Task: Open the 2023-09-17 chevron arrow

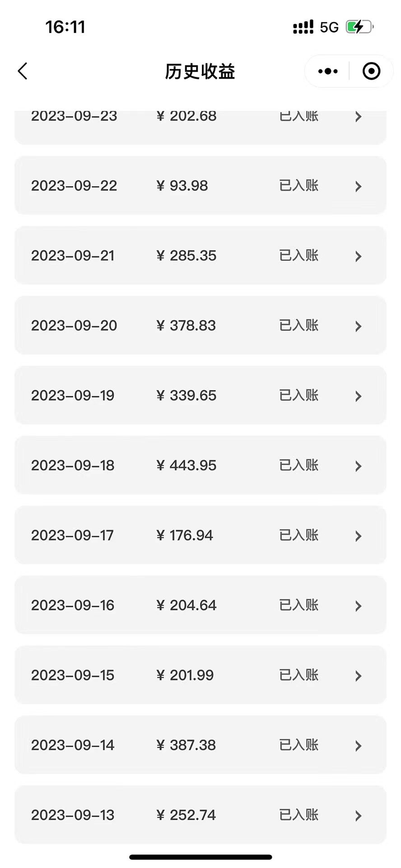Action: click(x=358, y=536)
